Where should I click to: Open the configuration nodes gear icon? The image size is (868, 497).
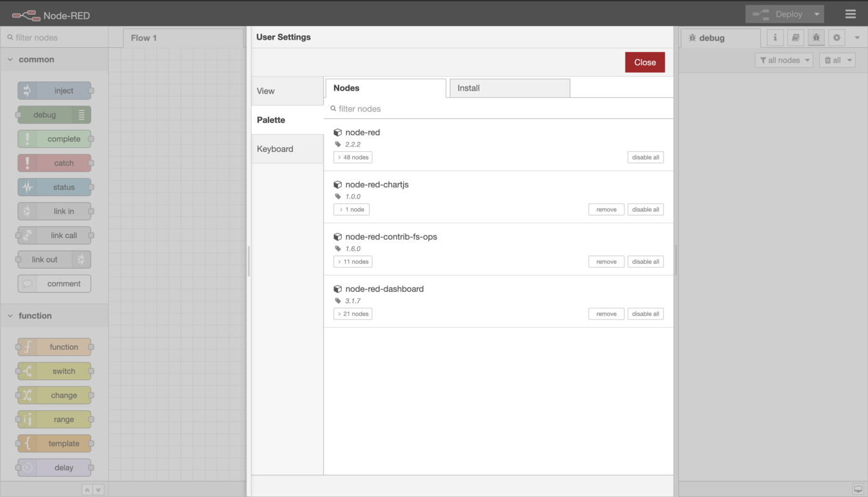click(x=836, y=38)
